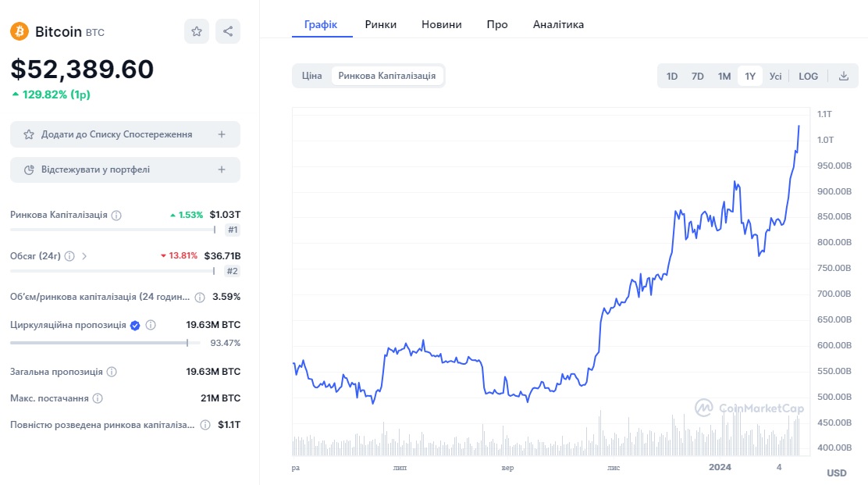Viewport: 868px width, 485px height.
Task: Click the $1.1T fully diluted value
Action: pyautogui.click(x=229, y=425)
